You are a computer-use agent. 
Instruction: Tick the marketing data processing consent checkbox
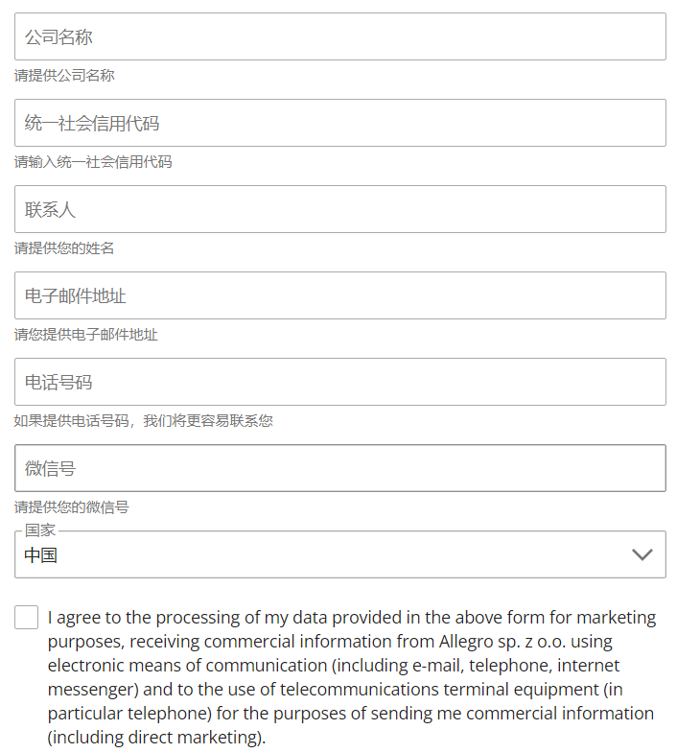(x=27, y=617)
